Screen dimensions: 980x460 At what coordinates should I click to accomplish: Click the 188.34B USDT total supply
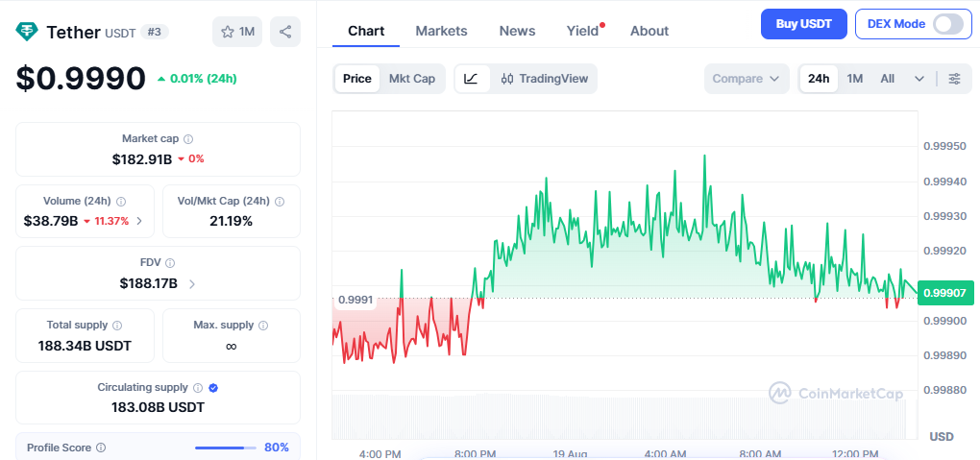pos(85,346)
